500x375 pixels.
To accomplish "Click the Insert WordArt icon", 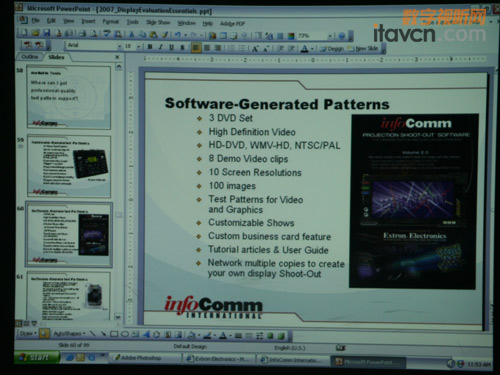I will (x=146, y=334).
